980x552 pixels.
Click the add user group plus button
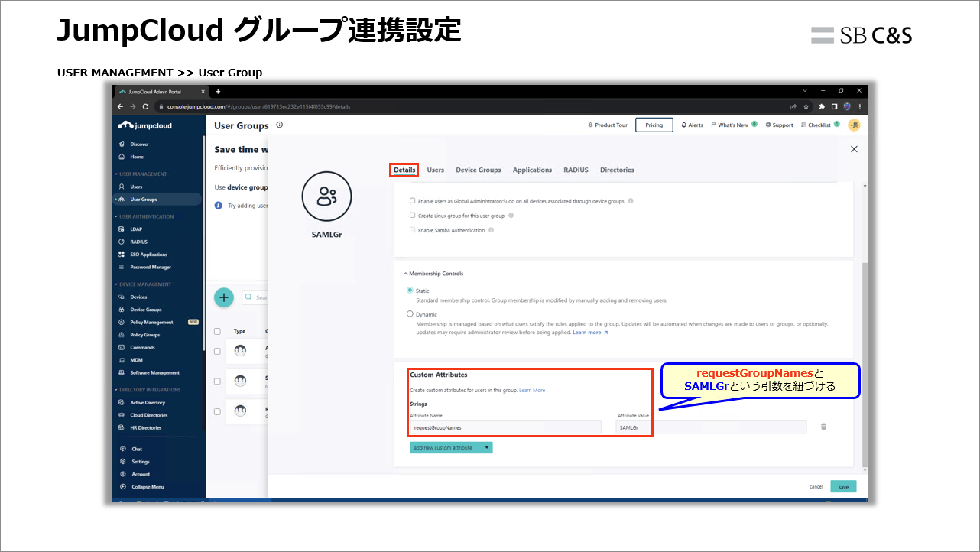[224, 297]
